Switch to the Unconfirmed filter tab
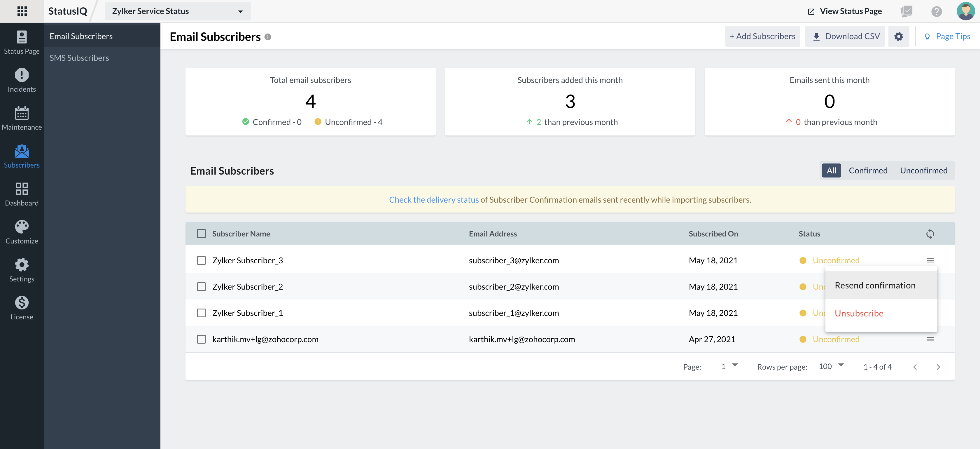The height and width of the screenshot is (449, 980). pos(923,170)
